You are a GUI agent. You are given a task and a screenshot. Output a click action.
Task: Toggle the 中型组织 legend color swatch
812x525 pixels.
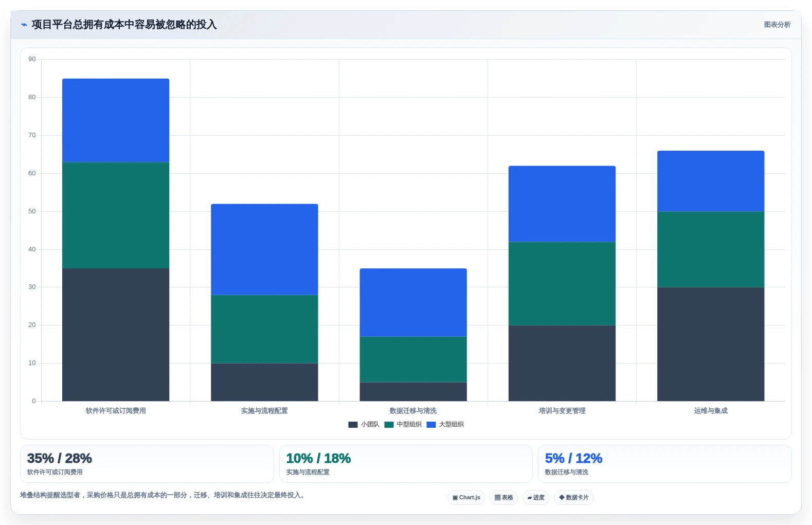point(389,425)
